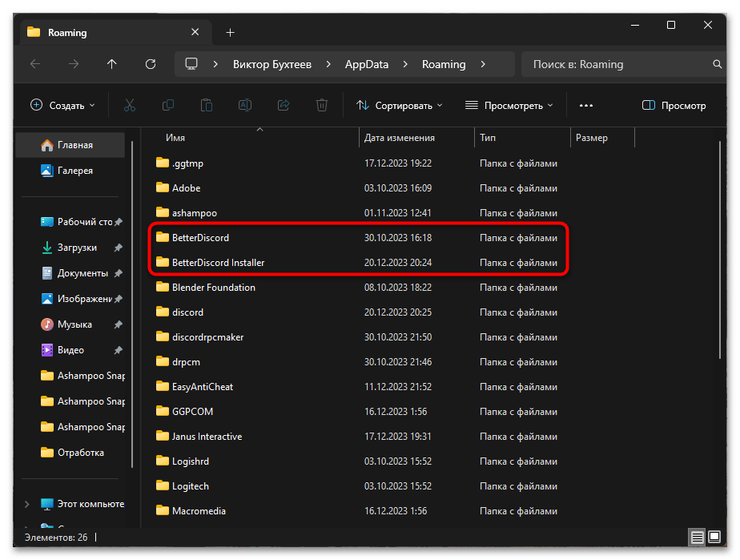
Task: Expand the Этот компьютер tree node
Action: click(26, 504)
